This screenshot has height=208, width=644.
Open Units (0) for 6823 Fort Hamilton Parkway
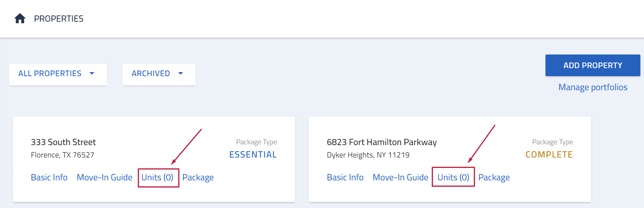[453, 177]
